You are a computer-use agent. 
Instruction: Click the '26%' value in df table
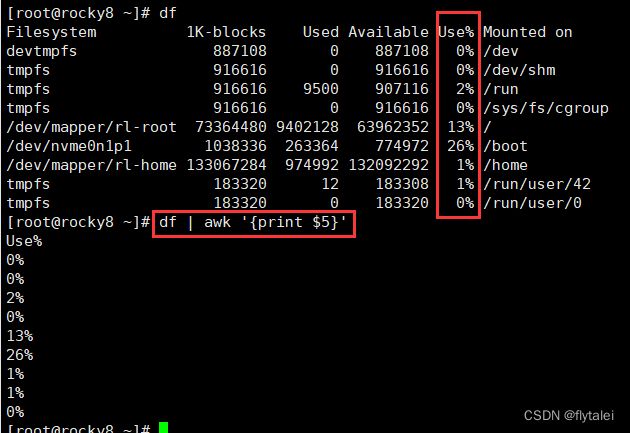coord(460,146)
